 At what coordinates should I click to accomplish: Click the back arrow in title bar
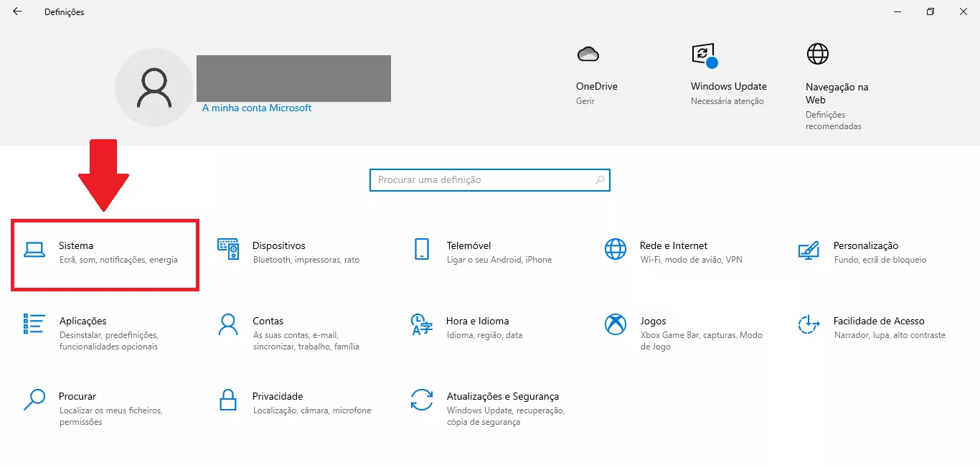pos(17,11)
